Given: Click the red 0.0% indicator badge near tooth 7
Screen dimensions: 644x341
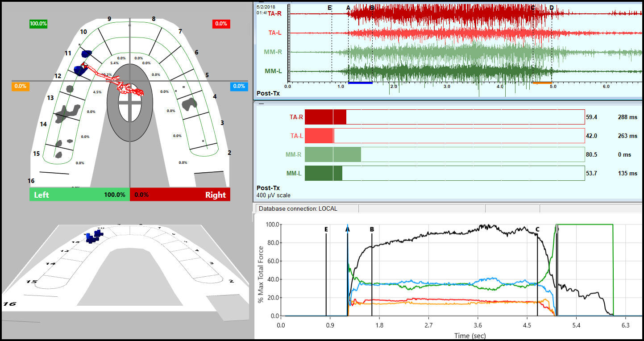Looking at the screenshot, I should (221, 24).
